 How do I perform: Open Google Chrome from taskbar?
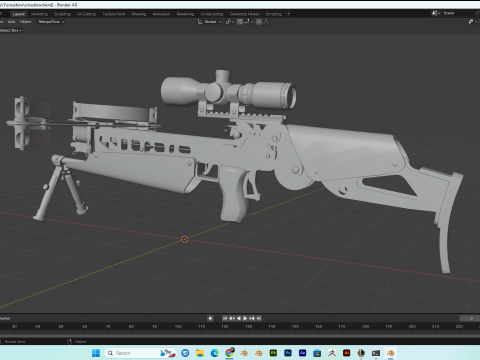click(x=229, y=353)
